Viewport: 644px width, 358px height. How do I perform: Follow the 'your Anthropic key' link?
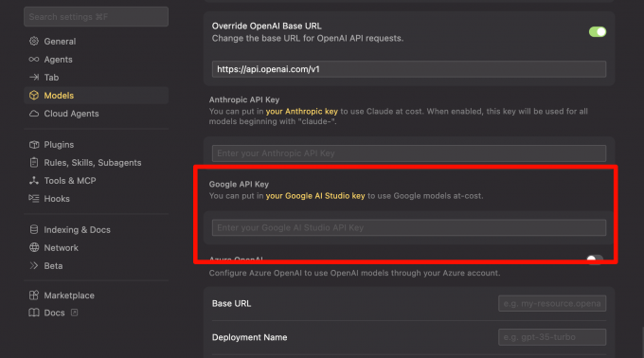[301, 111]
